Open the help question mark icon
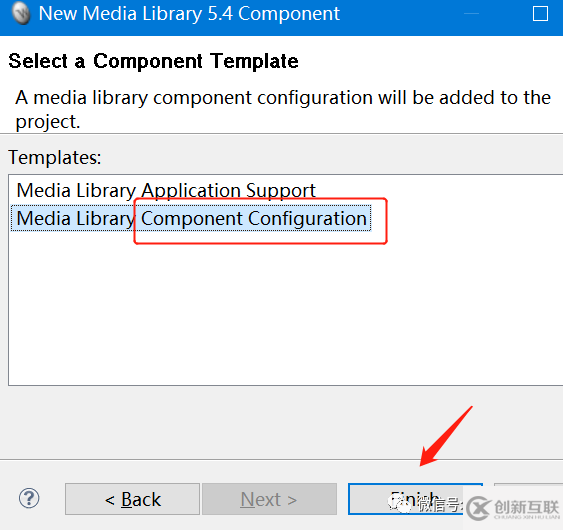 (29, 498)
